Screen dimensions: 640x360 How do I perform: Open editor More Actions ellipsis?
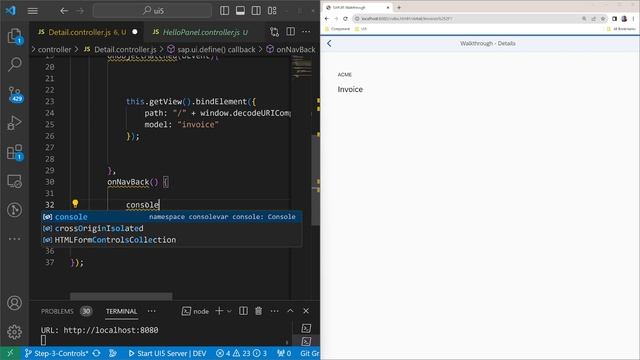coord(306,32)
